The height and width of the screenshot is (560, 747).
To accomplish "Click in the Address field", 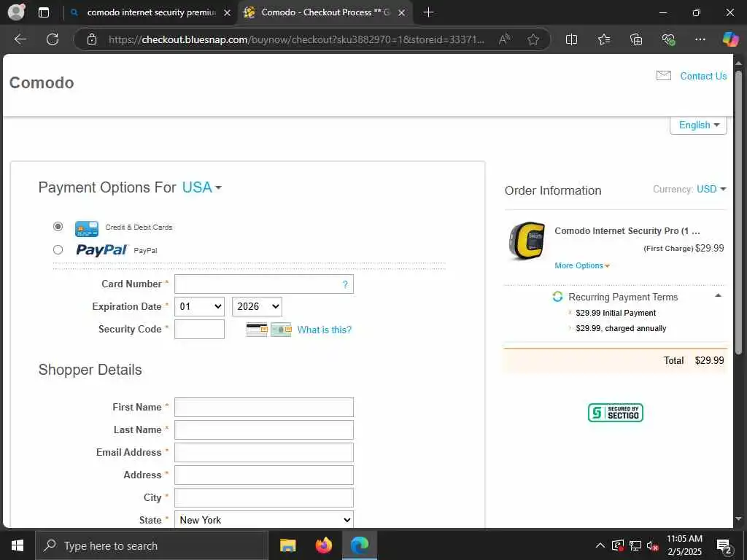I will coord(264,475).
